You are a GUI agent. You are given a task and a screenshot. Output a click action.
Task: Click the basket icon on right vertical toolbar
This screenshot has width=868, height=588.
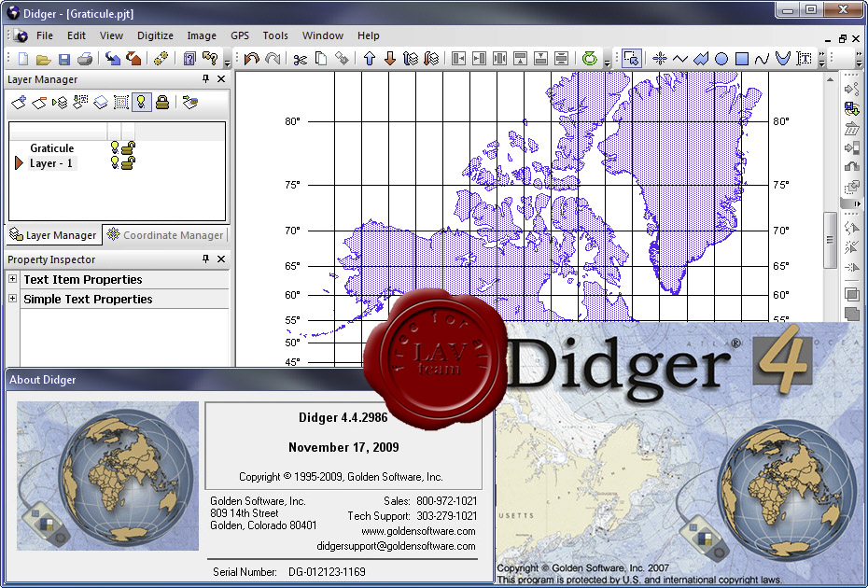[852, 130]
